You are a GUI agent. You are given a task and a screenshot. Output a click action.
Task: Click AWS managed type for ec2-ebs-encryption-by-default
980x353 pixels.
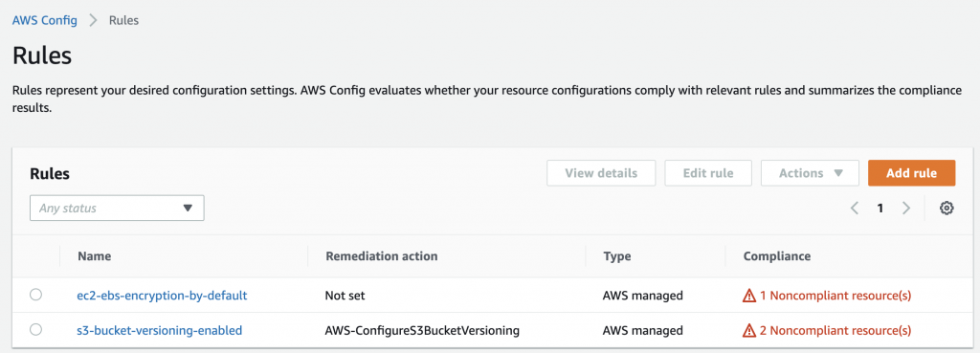point(642,296)
